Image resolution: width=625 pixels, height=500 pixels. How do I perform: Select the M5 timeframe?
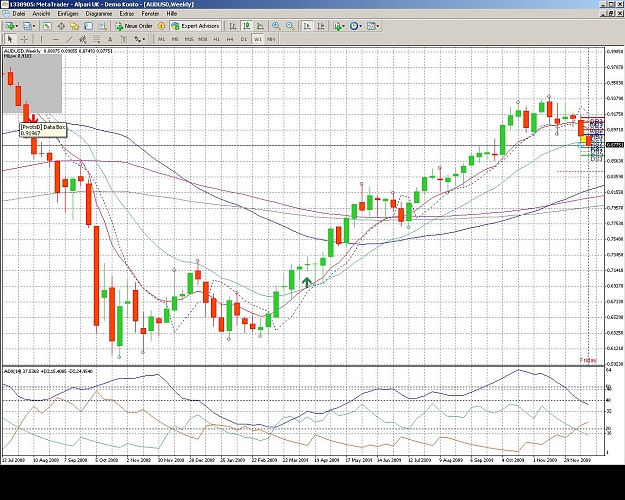coord(175,39)
